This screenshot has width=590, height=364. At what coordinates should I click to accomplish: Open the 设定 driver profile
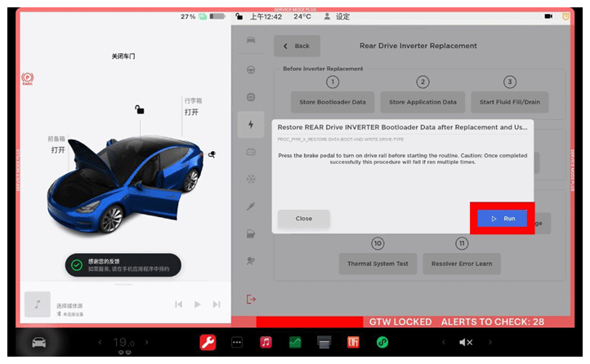[x=337, y=16]
